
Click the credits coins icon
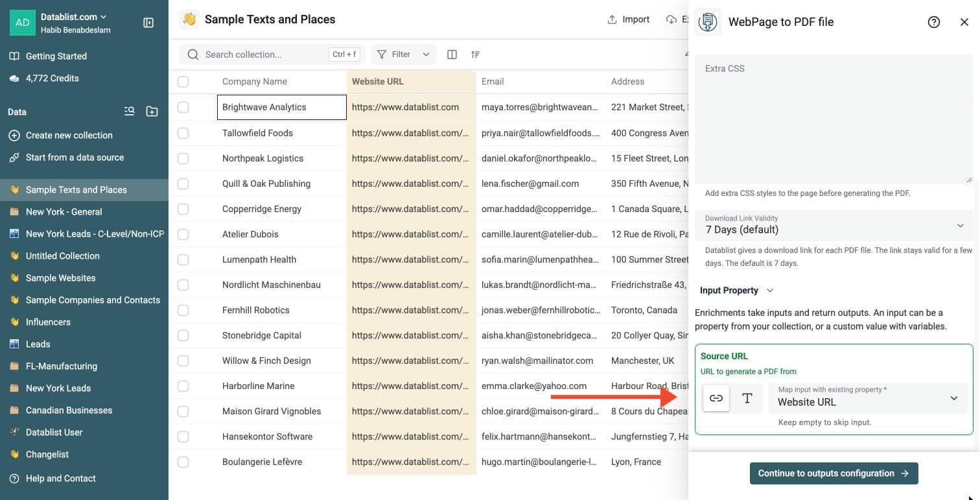point(14,78)
